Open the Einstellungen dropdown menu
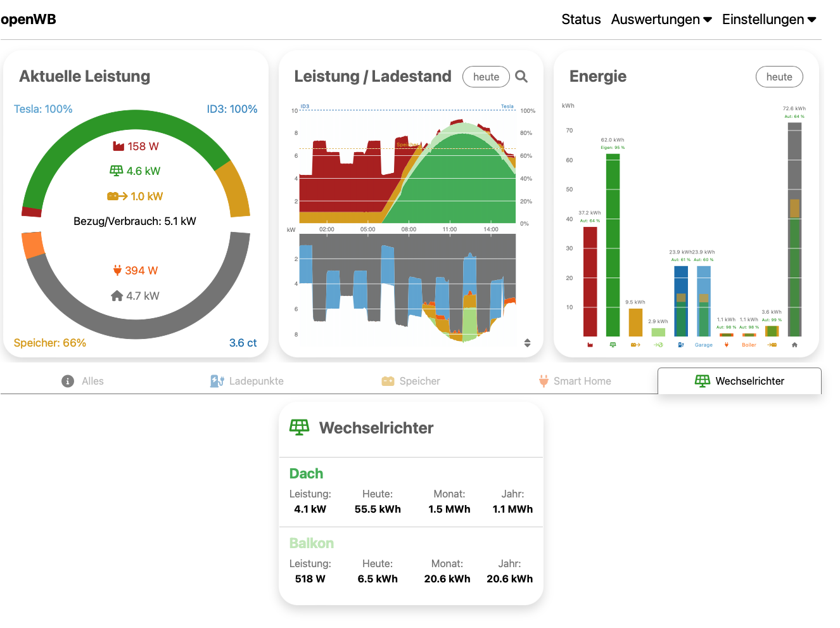The image size is (840, 628). tap(769, 20)
